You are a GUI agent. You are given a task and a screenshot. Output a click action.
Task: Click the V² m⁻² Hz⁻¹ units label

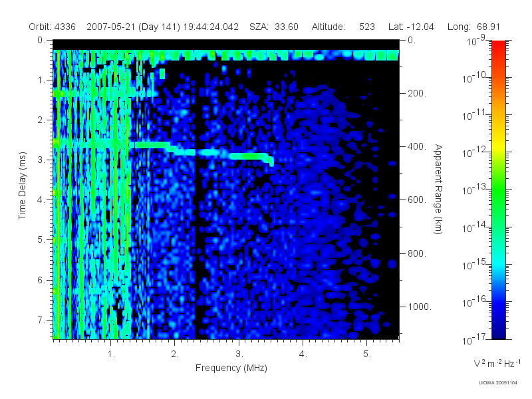coord(497,363)
